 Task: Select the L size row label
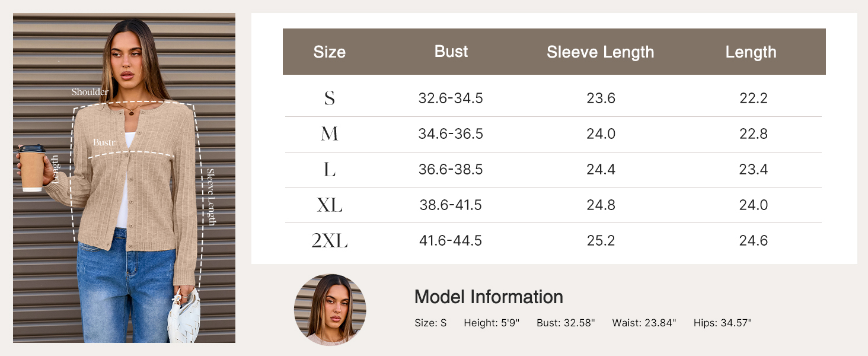(x=330, y=170)
